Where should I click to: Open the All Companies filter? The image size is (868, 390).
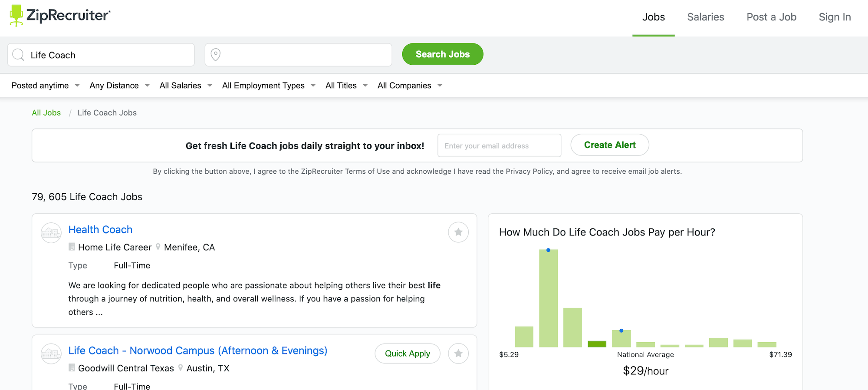point(410,86)
